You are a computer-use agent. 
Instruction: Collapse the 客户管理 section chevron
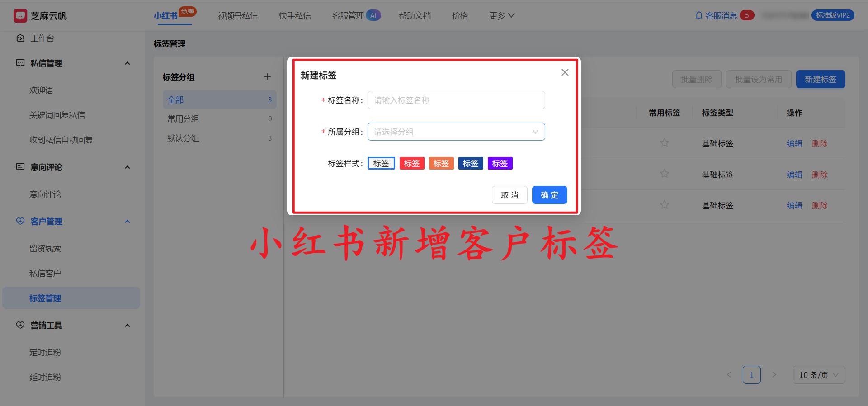tap(127, 222)
